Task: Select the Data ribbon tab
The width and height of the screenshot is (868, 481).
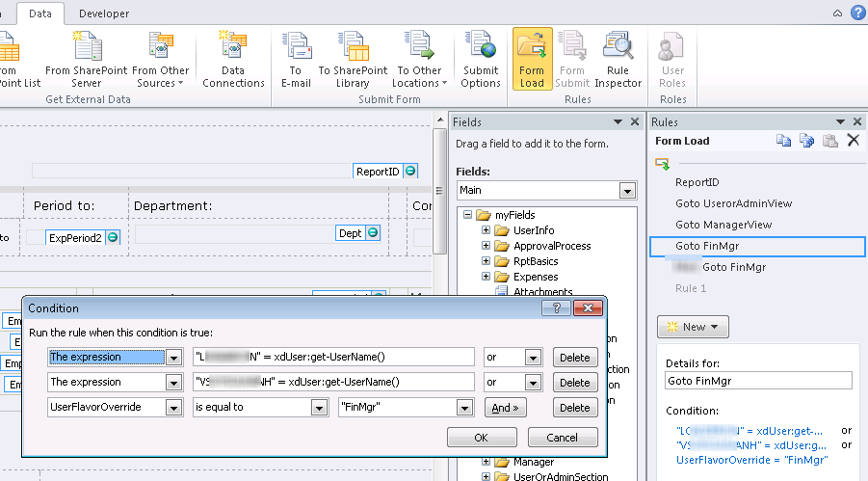Action: coord(40,13)
